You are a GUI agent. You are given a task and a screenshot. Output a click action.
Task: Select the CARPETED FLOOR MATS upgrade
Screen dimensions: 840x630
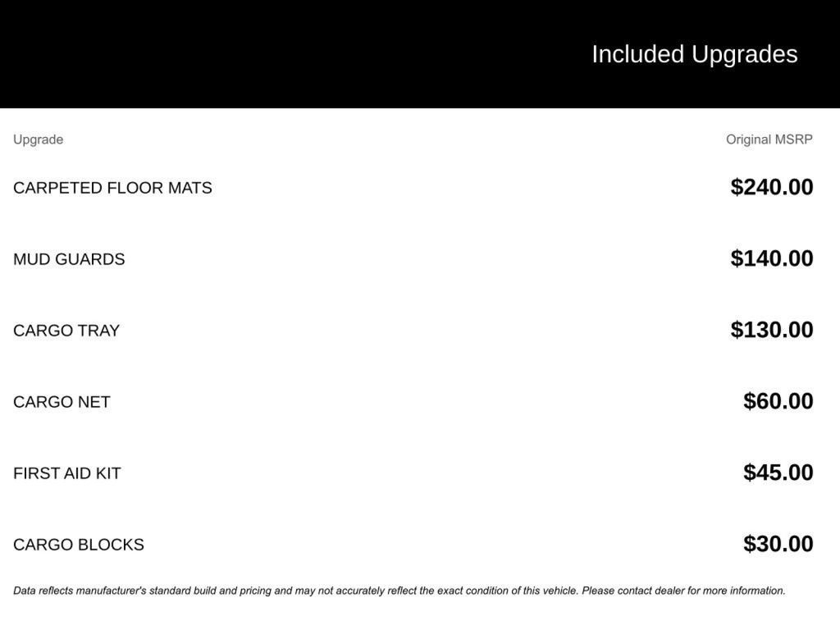click(112, 188)
